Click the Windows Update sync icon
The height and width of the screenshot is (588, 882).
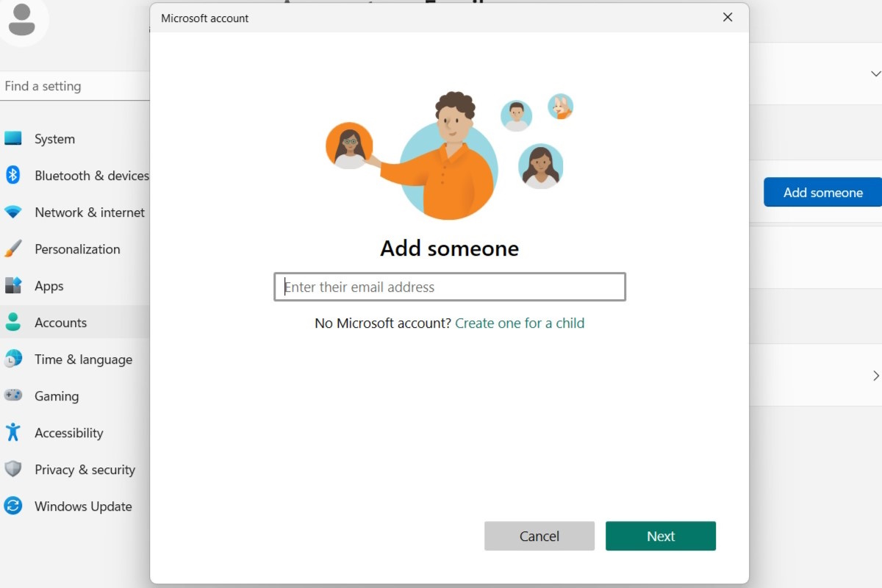(13, 506)
